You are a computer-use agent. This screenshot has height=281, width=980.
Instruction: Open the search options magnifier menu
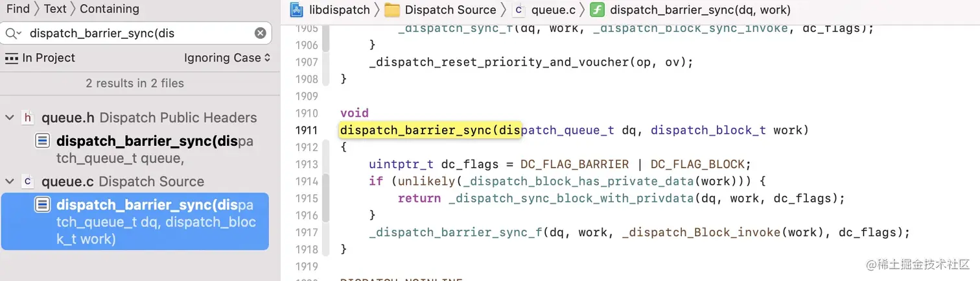tap(14, 33)
